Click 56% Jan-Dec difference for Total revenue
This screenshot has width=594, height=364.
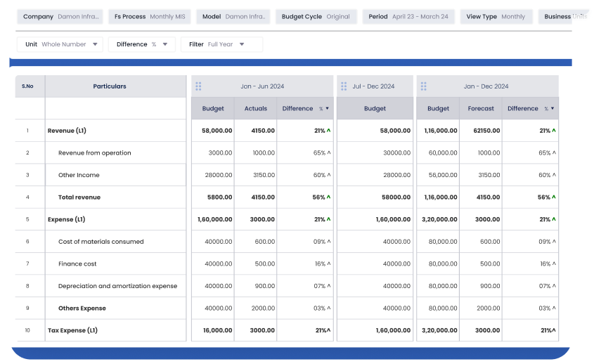pos(544,197)
